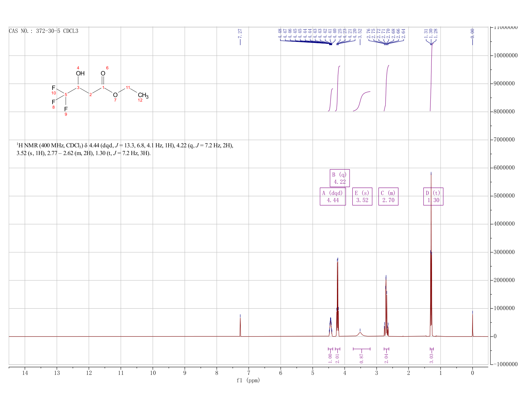Image resolution: width=532 pixels, height=411 pixels.
Task: Click the 3.03 integral value
Action: 431,358
